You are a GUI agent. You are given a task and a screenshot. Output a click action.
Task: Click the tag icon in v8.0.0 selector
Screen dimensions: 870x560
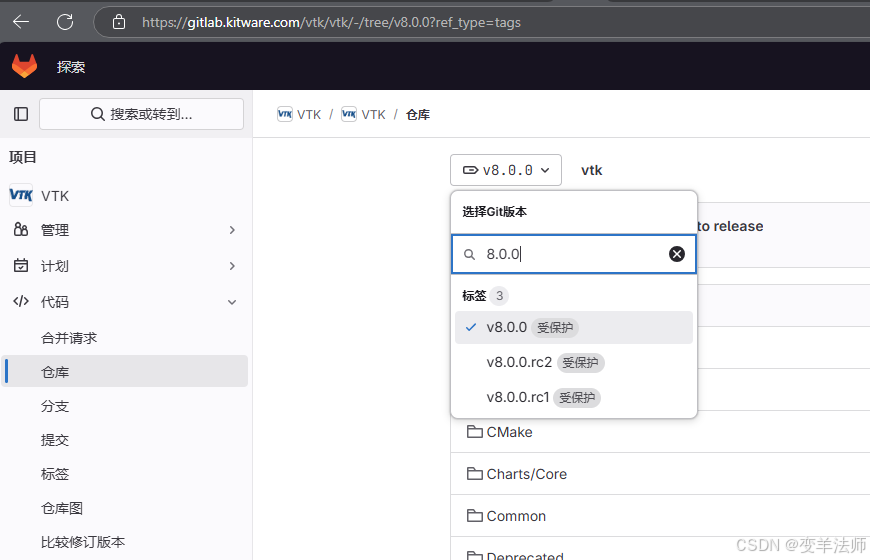tap(470, 170)
